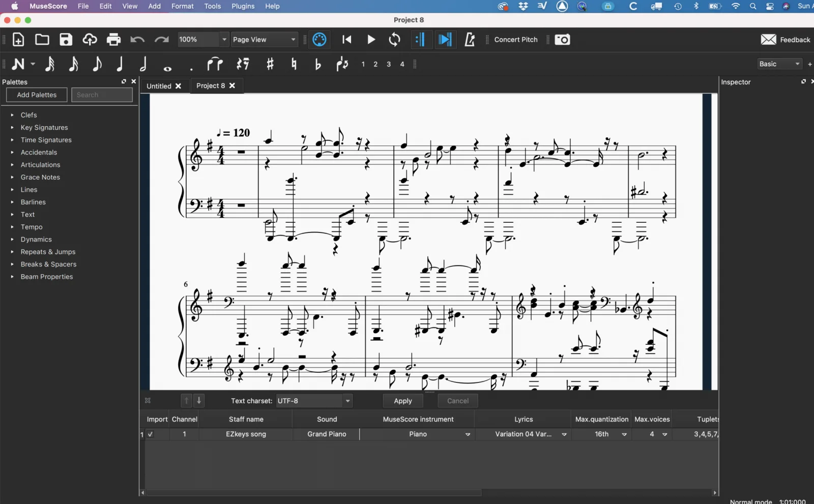
Task: Close the Project 8 tab
Action: point(232,85)
